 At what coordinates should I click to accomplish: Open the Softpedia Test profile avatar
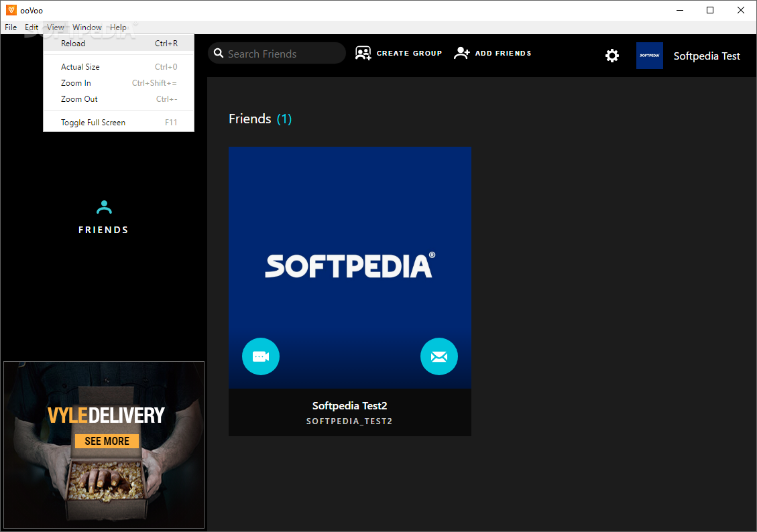[x=649, y=56]
